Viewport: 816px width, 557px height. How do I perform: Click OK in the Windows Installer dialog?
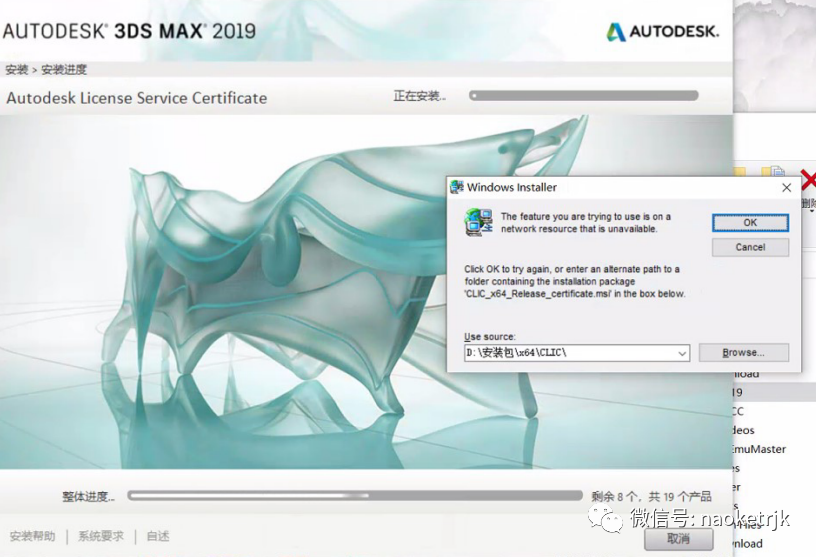pos(750,223)
